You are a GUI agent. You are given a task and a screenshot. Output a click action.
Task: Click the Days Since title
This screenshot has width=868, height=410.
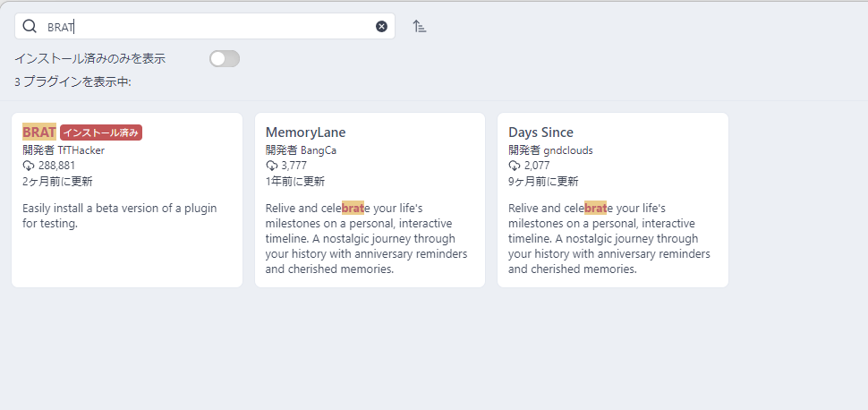[x=540, y=132]
